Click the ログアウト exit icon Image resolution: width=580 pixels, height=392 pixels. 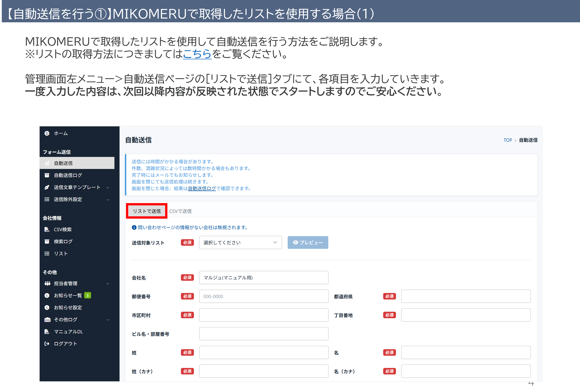pos(47,343)
